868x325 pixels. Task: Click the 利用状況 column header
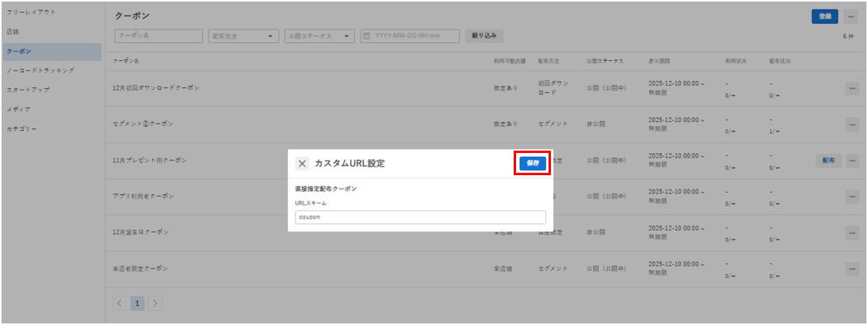[736, 60]
